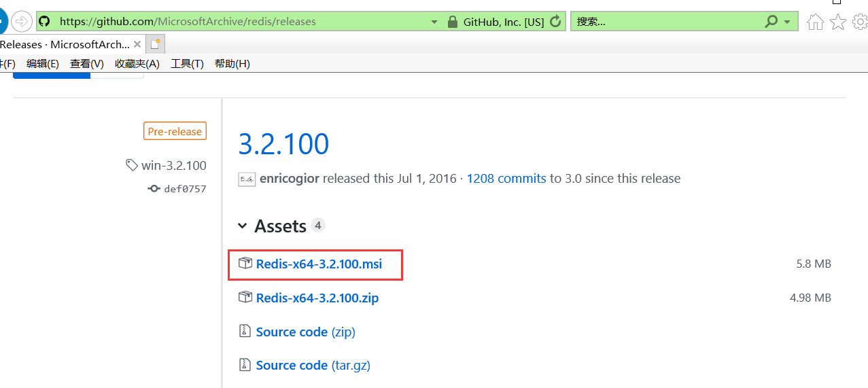The width and height of the screenshot is (868, 388).
Task: Click file icon for Source code (tar.gz)
Action: [x=245, y=365]
